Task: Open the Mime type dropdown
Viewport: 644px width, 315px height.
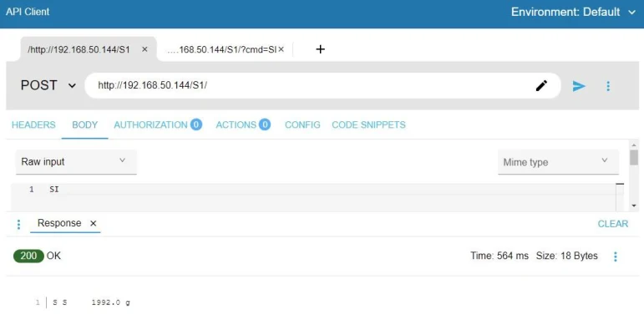Action: pyautogui.click(x=558, y=162)
